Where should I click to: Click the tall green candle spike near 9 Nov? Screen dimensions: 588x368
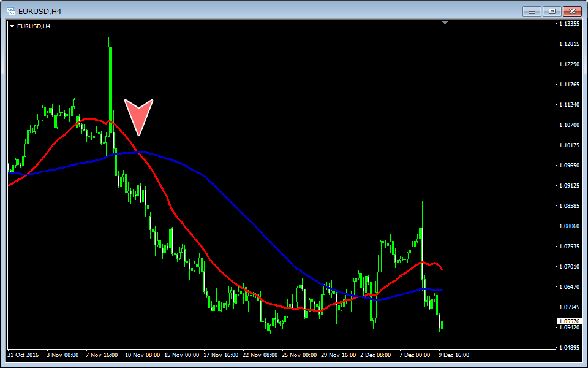coord(110,80)
